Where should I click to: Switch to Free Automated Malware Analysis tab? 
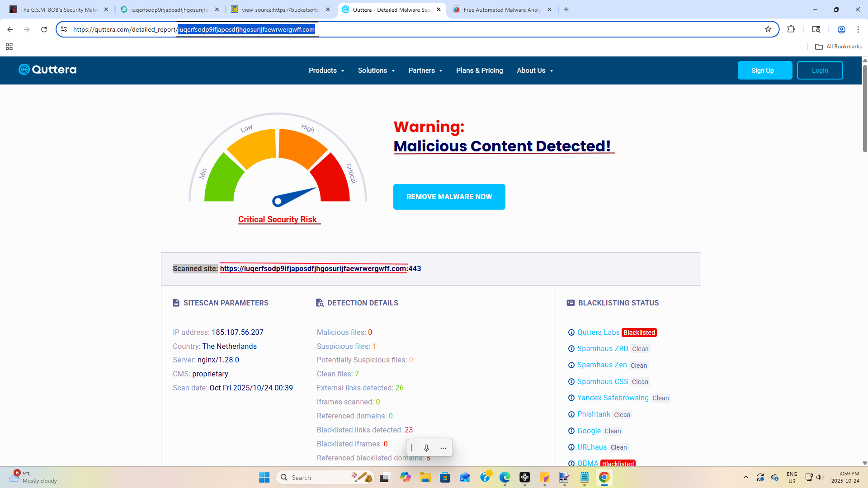(x=503, y=9)
